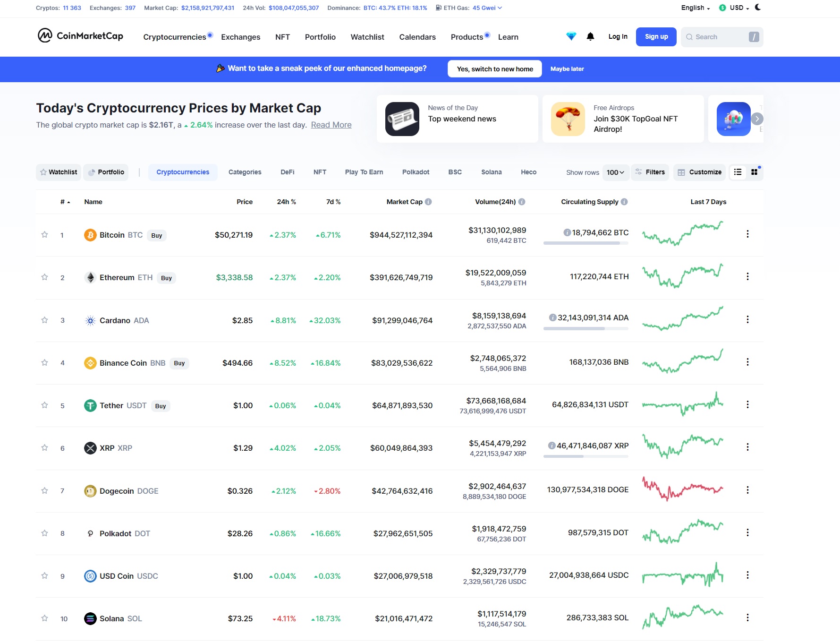
Task: Star Dogecoin row for watchlist
Action: 44,491
